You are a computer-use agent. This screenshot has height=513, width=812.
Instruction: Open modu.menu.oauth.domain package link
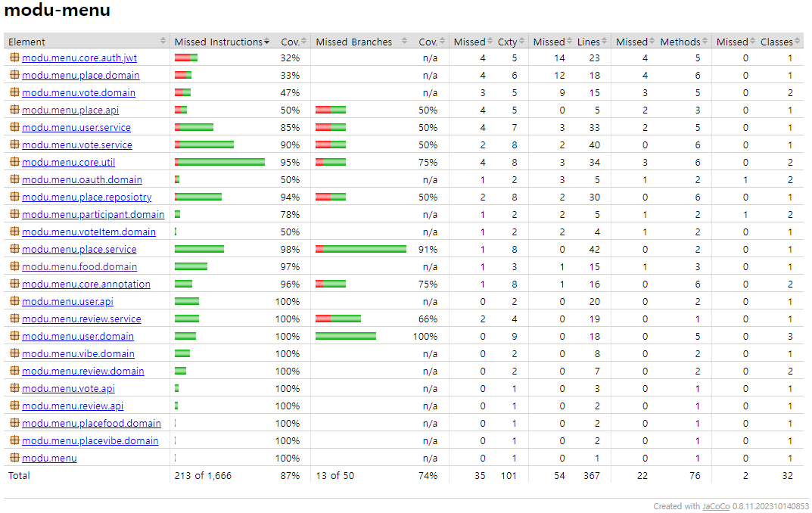(82, 179)
